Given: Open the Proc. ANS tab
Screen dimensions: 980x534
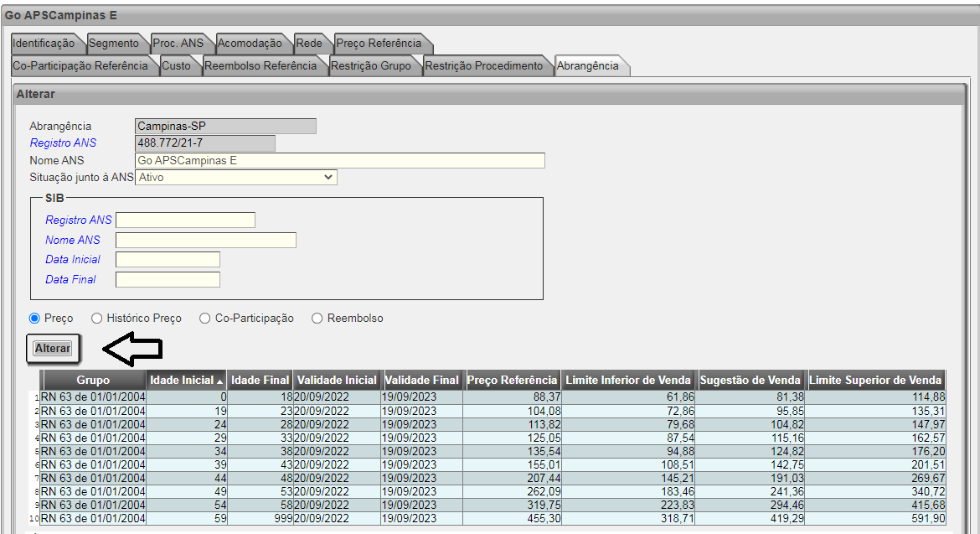Looking at the screenshot, I should pyautogui.click(x=178, y=43).
